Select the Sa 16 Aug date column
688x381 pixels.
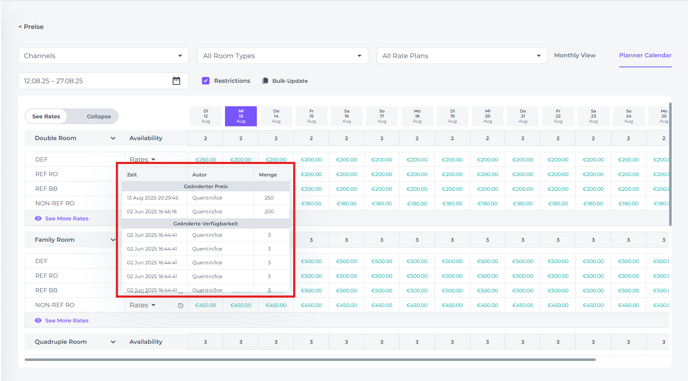point(347,116)
